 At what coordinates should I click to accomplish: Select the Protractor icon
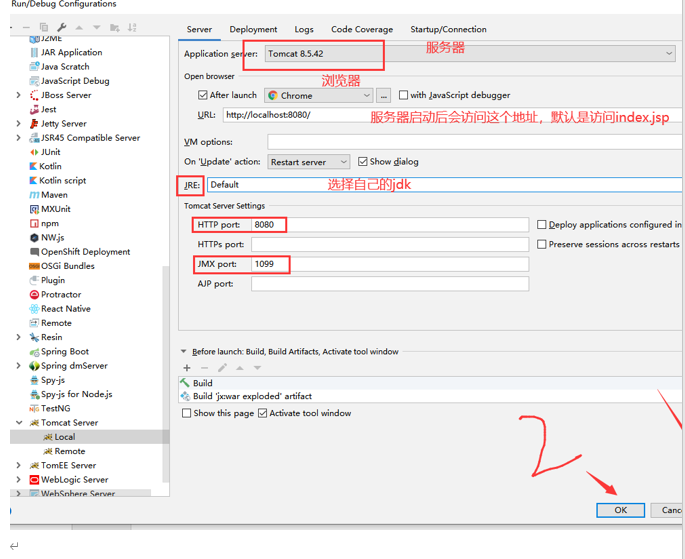click(x=34, y=294)
